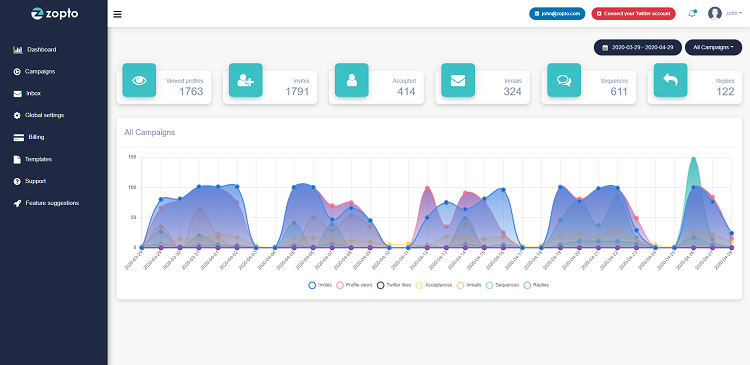Toggle Replies series in legend
Screen dimensions: 750x365
point(536,285)
